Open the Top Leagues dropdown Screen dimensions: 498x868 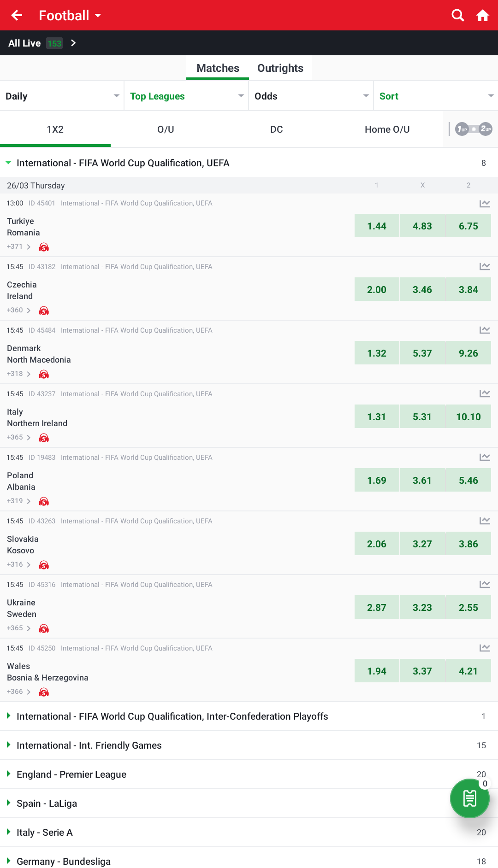click(x=186, y=96)
